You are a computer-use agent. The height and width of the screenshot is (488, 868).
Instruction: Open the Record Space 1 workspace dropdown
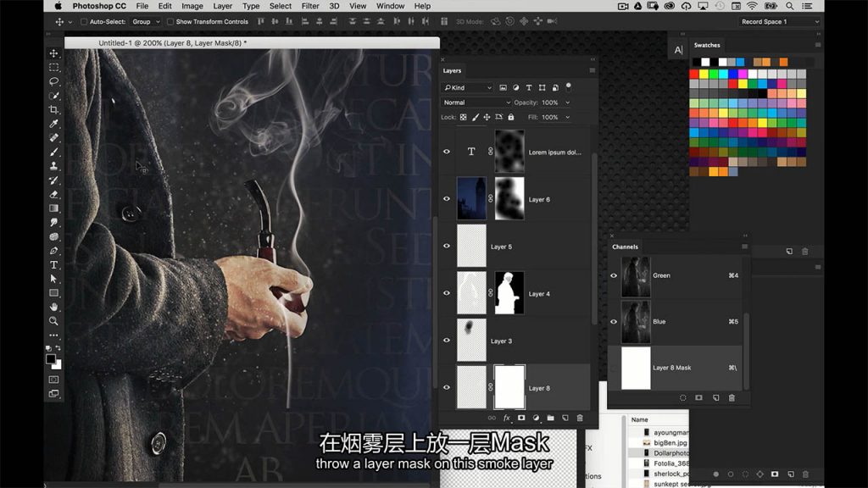tap(779, 21)
